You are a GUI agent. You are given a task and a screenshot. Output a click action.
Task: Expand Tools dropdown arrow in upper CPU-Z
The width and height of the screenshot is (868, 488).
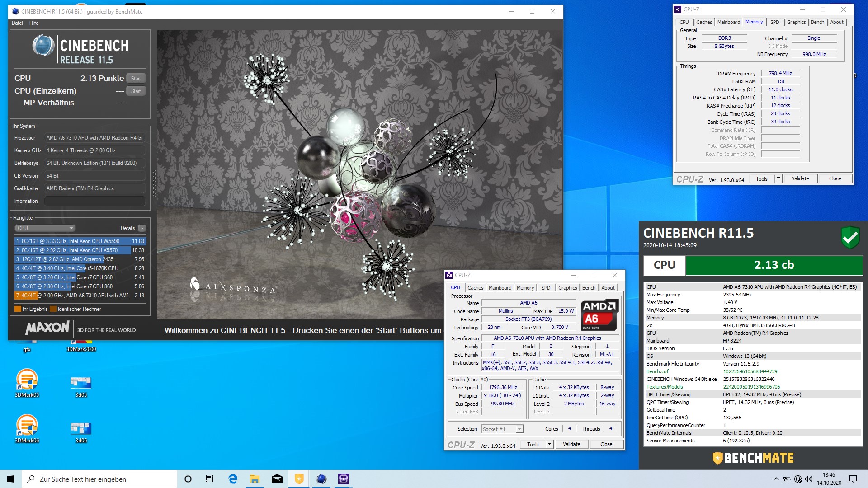tap(778, 179)
